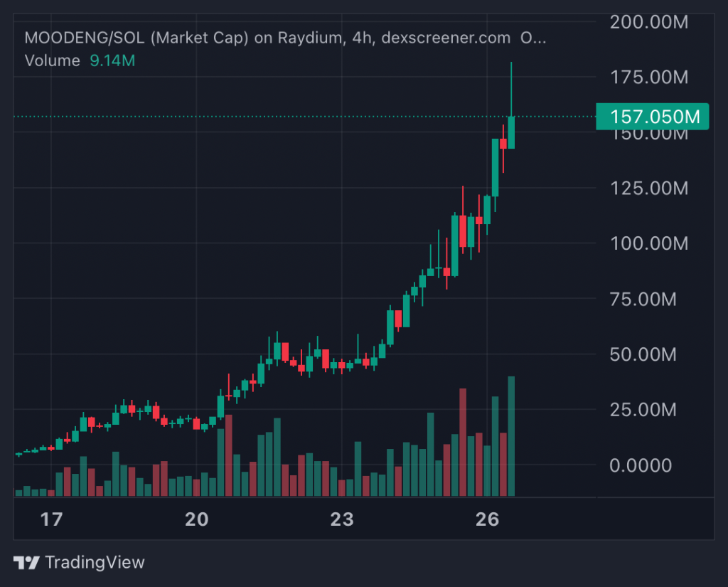Image resolution: width=728 pixels, height=587 pixels.
Task: Click the 26 label on the date axis
Action: click(488, 519)
